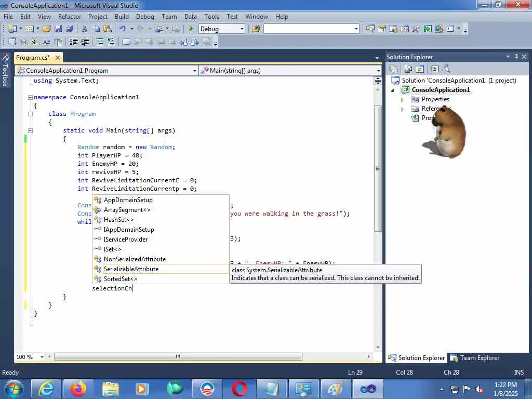Image resolution: width=532 pixels, height=399 pixels.
Task: Open the Find combo box dropdown arrow
Action: (x=356, y=29)
